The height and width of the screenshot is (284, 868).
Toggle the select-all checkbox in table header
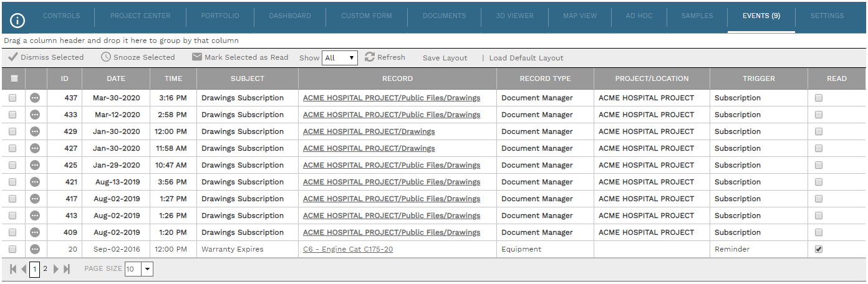[x=14, y=78]
